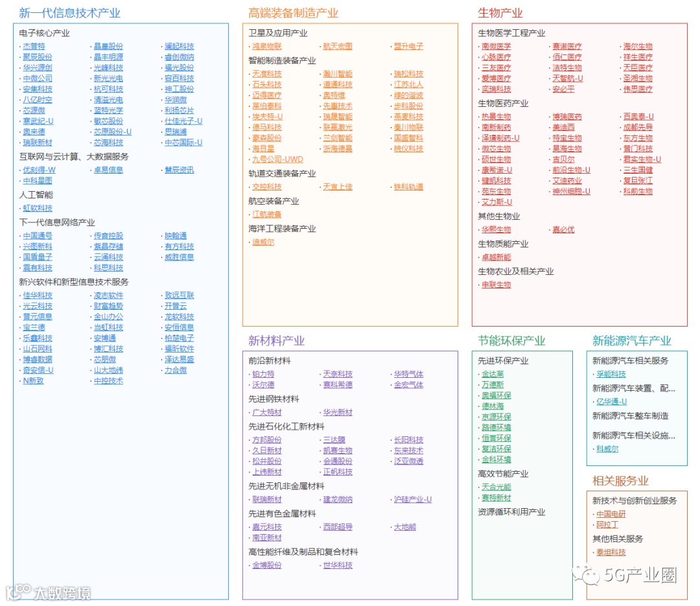Click the 奇安信-U link

click(x=38, y=371)
